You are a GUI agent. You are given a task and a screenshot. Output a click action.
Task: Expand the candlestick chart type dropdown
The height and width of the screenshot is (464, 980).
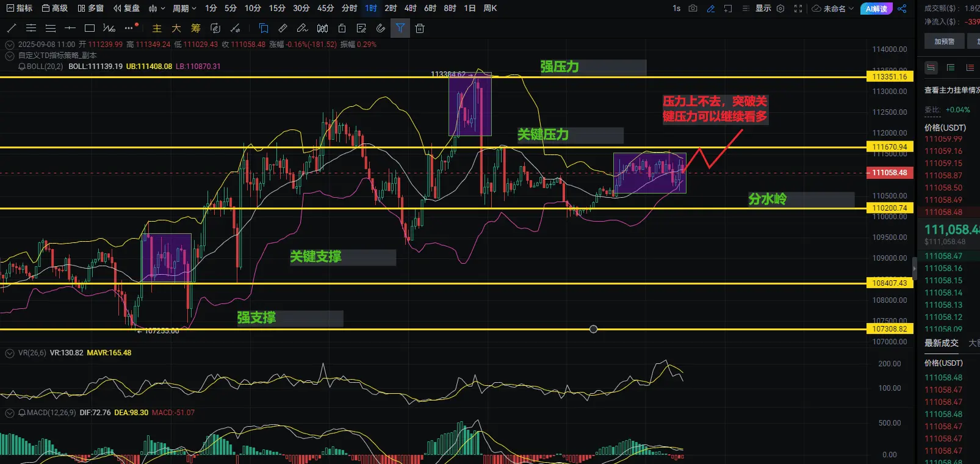[157, 9]
